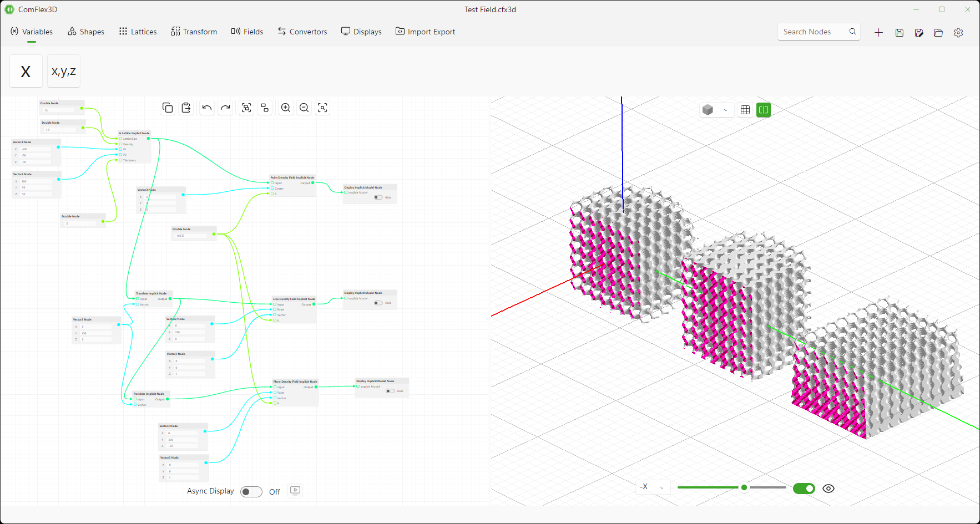Click the clipping position slider handle
Image resolution: width=980 pixels, height=524 pixels.
click(x=744, y=487)
